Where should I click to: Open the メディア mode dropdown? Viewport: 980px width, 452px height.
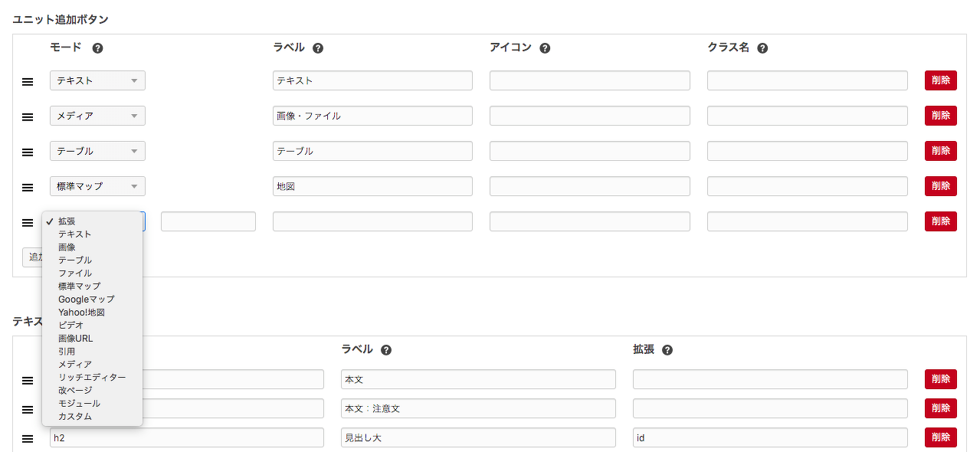pyautogui.click(x=97, y=116)
